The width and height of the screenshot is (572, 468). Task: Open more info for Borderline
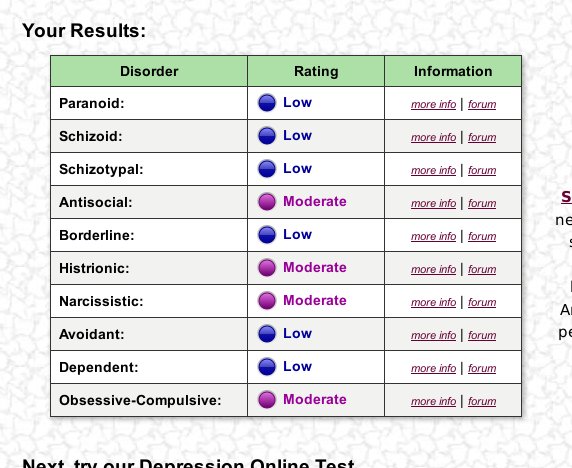433,236
